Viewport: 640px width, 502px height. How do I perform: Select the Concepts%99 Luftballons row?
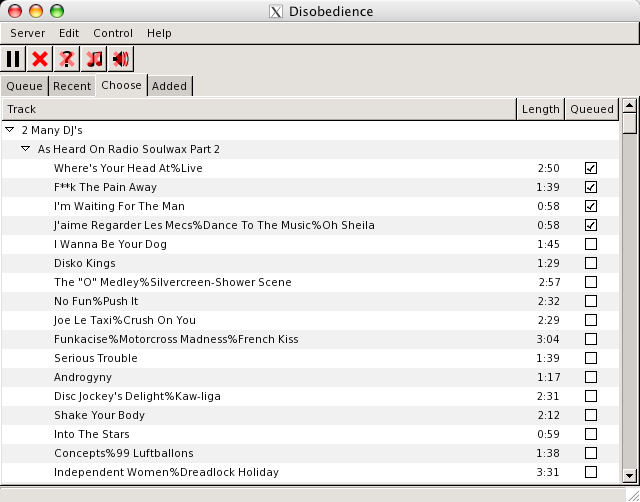(x=310, y=453)
